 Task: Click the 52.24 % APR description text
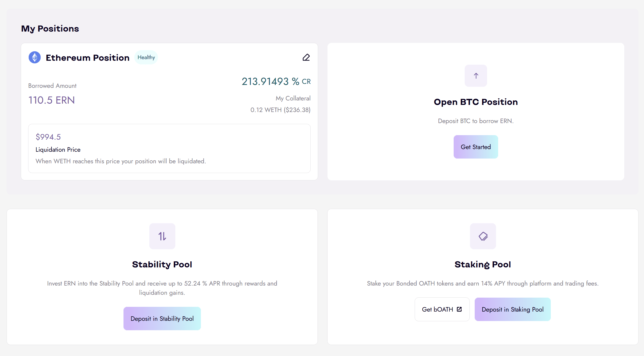[162, 288]
